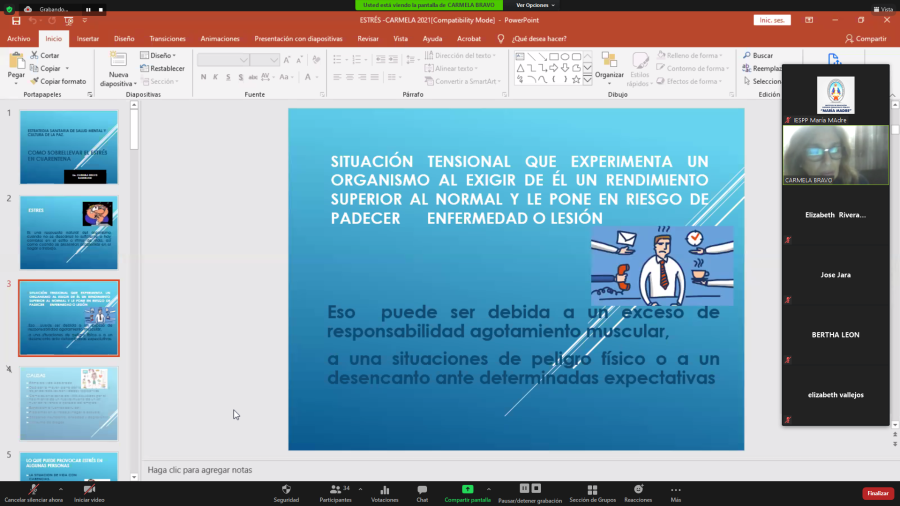Expand the Diseño layout dropdown
The image size is (900, 506).
point(162,56)
